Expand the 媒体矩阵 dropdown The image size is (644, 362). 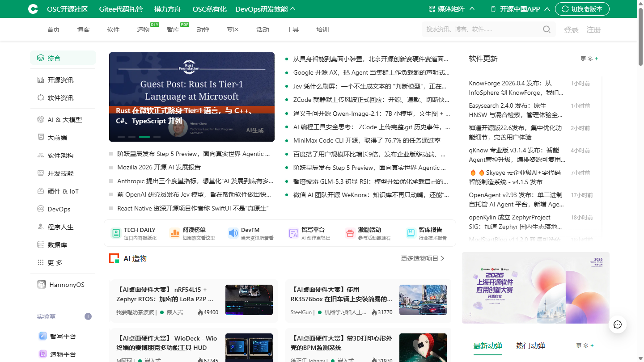point(452,9)
